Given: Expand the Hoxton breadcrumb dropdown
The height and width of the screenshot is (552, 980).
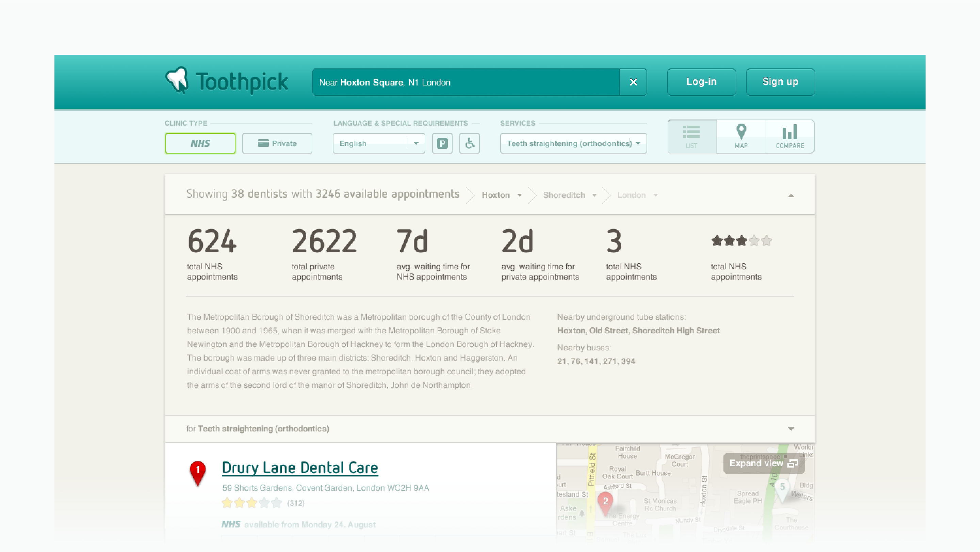Looking at the screenshot, I should click(519, 195).
